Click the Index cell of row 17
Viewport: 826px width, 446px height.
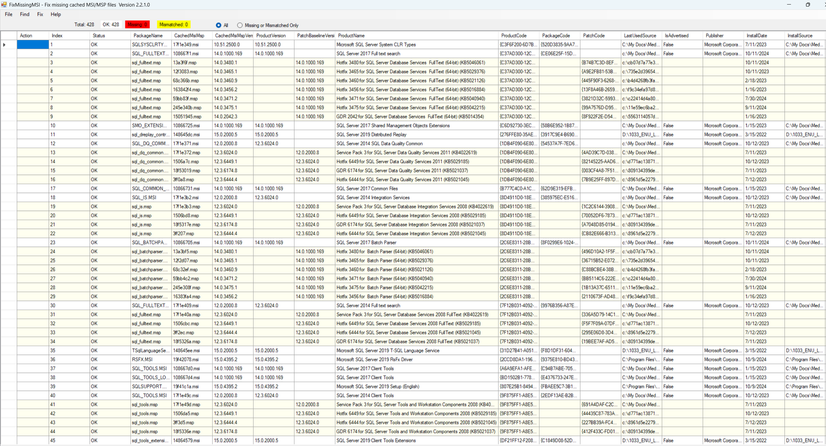pos(69,189)
